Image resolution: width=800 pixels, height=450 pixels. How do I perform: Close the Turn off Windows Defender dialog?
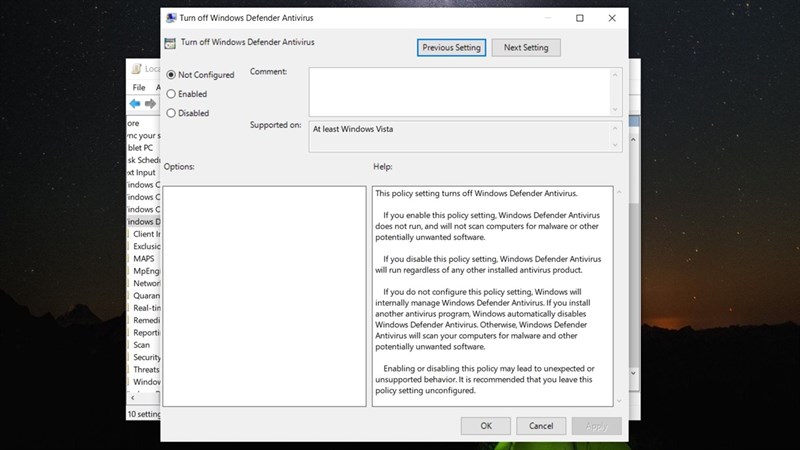click(x=612, y=18)
